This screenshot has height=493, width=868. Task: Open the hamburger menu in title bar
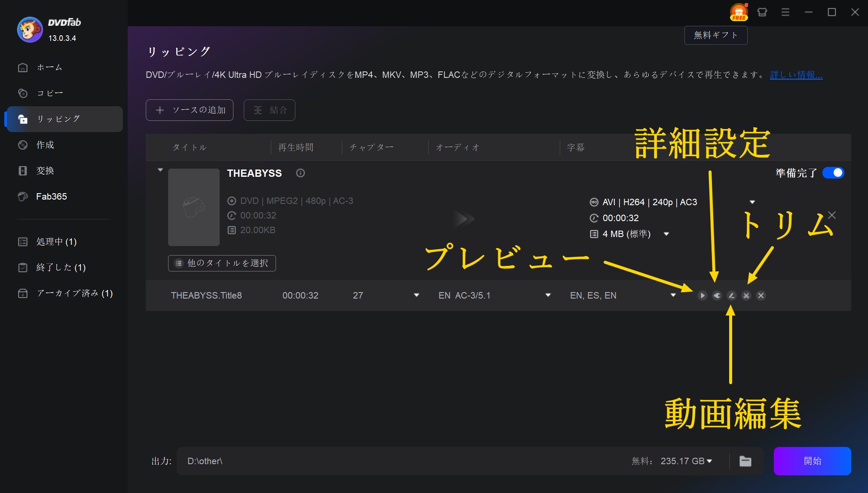coord(785,12)
